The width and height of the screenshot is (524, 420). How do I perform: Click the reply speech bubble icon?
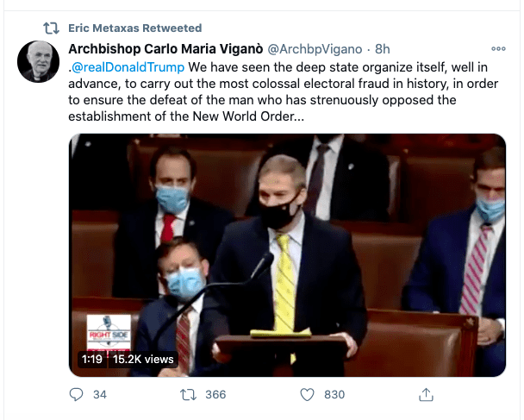(76, 394)
